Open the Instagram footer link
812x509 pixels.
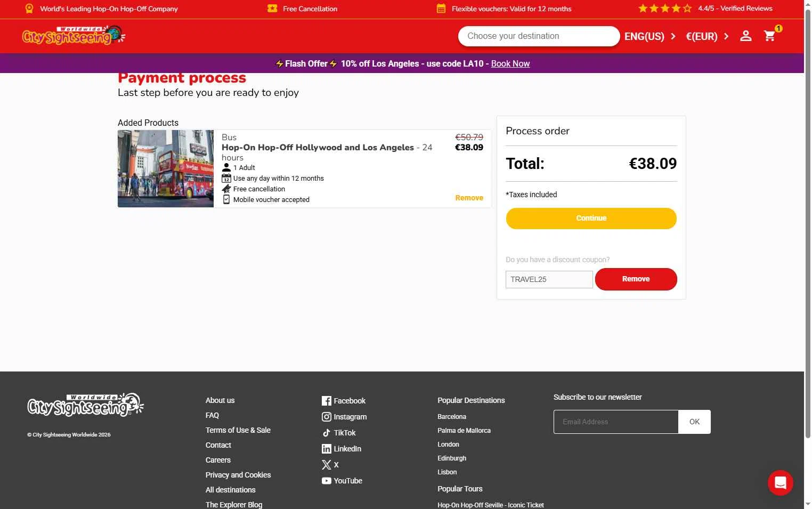coord(344,417)
